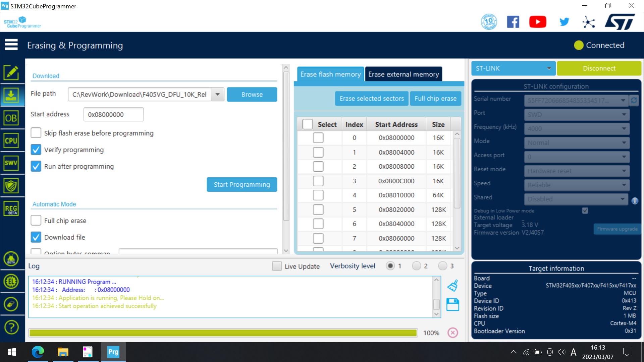The width and height of the screenshot is (644, 362).
Task: Toggle Run after programming checkbox
Action: pos(36,166)
